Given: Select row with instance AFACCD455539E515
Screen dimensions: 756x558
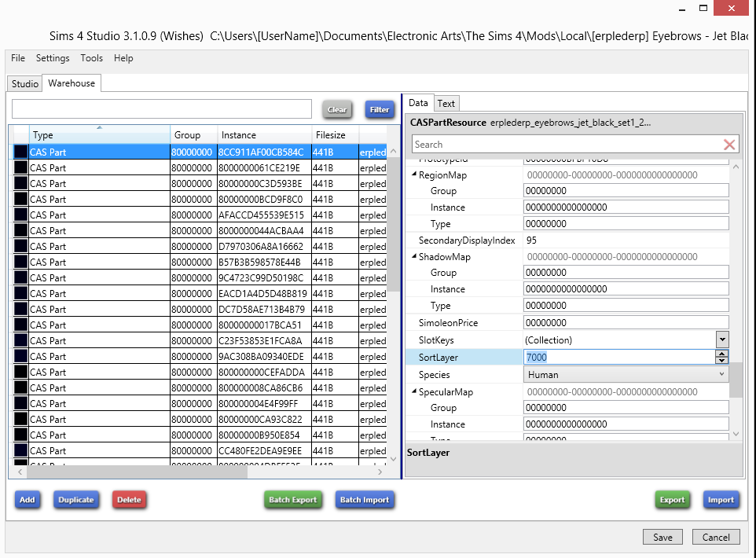Looking at the screenshot, I should click(x=200, y=215).
